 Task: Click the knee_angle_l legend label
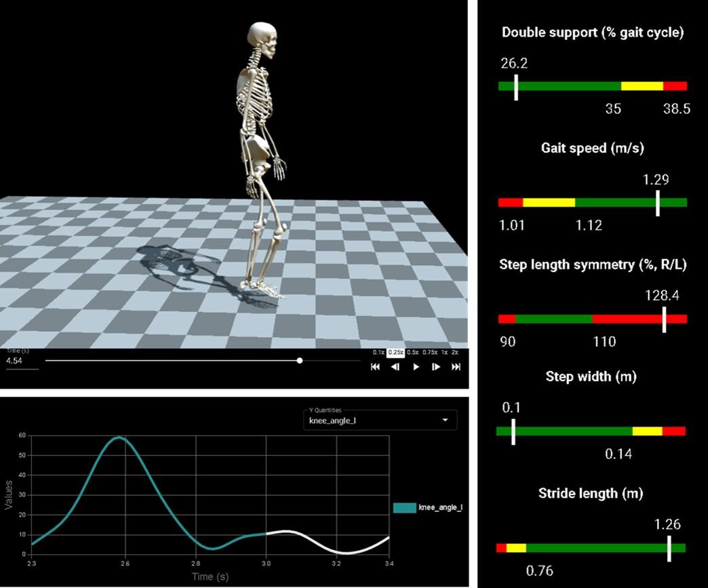(440, 507)
